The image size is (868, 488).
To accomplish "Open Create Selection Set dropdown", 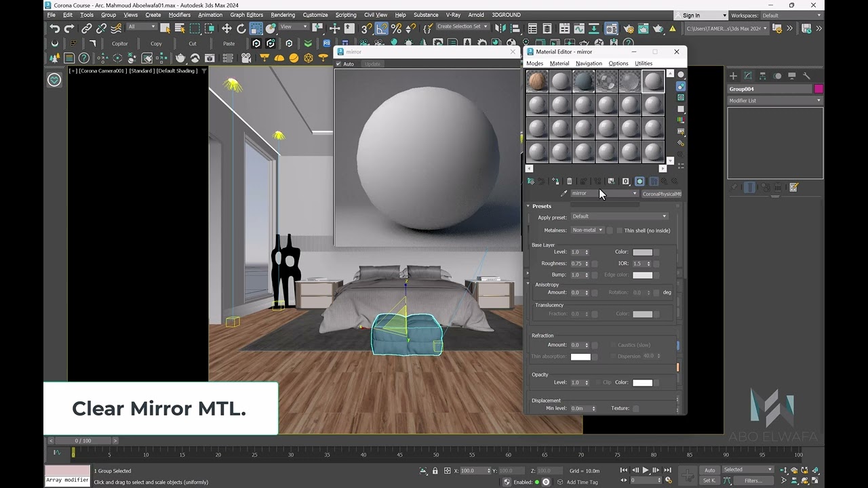I will click(x=462, y=26).
